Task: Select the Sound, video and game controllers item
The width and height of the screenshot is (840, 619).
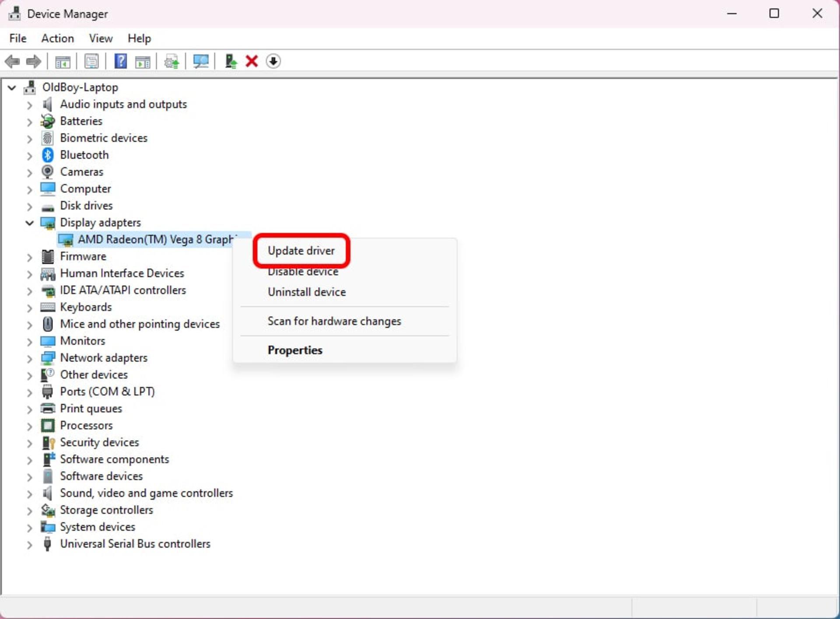Action: tap(146, 493)
